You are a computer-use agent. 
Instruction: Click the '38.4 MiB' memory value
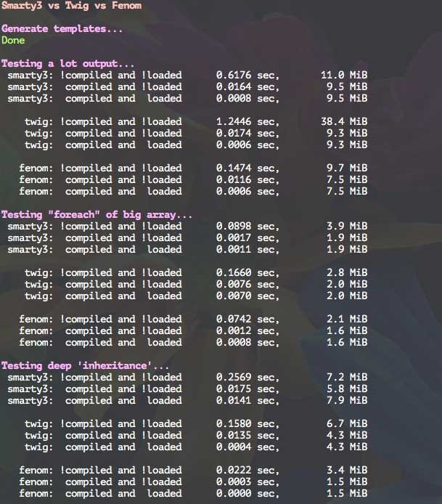(x=344, y=121)
